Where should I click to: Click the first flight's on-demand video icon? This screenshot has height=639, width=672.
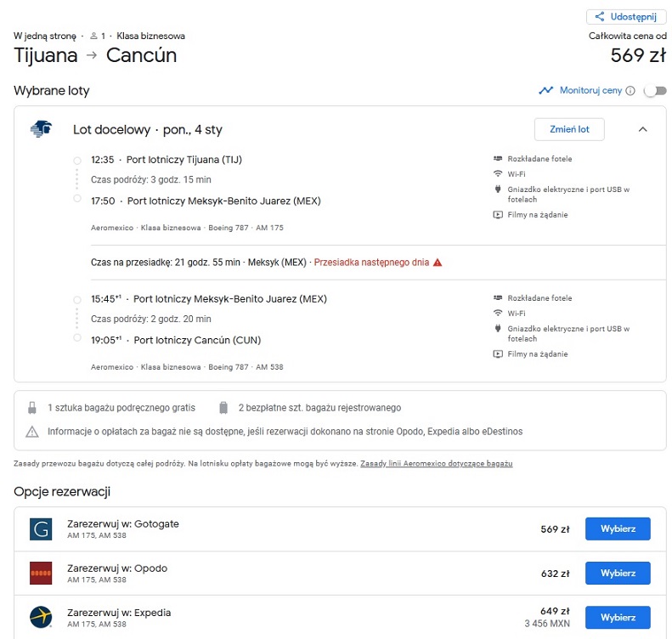(x=498, y=215)
